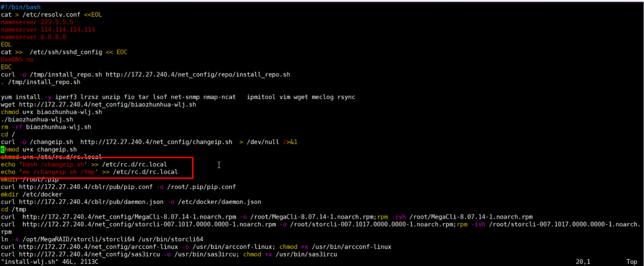
Task: Click the 'wget' biaozhunhua-wlj.sh download line
Action: 98,105
